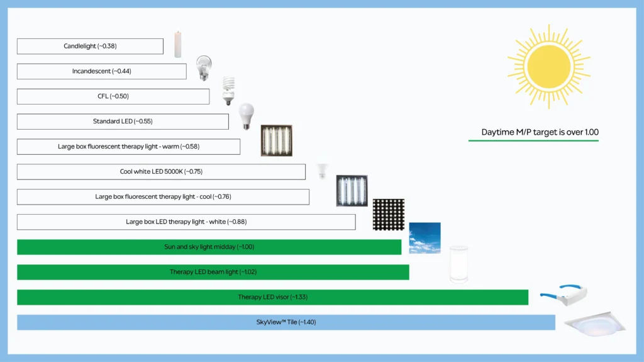The image size is (644, 362).
Task: Click the Large box fluorescent therapy light - cool bar
Action: pyautogui.click(x=163, y=196)
